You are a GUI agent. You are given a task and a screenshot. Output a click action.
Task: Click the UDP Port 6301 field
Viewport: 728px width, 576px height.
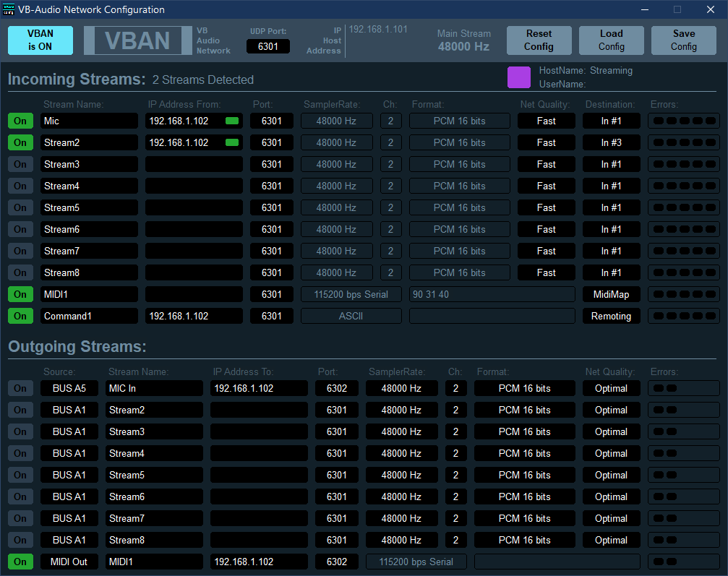(x=268, y=46)
